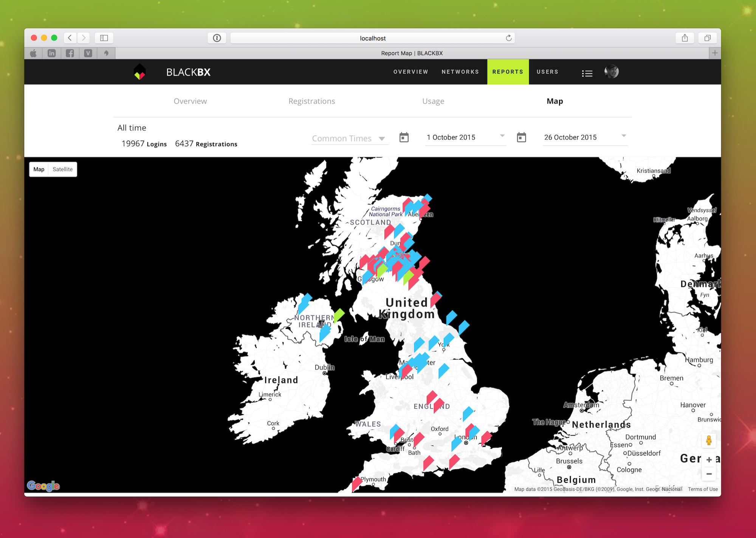Open the end date calendar icon
The height and width of the screenshot is (538, 756).
tap(521, 138)
